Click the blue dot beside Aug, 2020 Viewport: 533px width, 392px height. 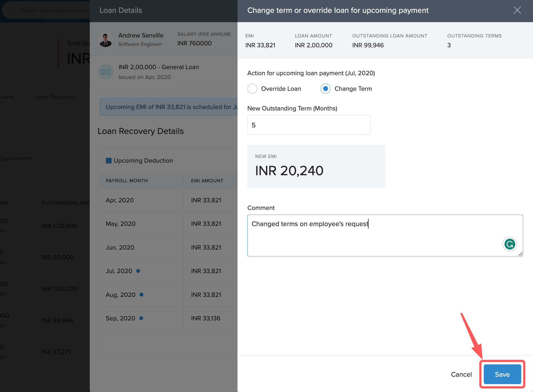click(141, 295)
